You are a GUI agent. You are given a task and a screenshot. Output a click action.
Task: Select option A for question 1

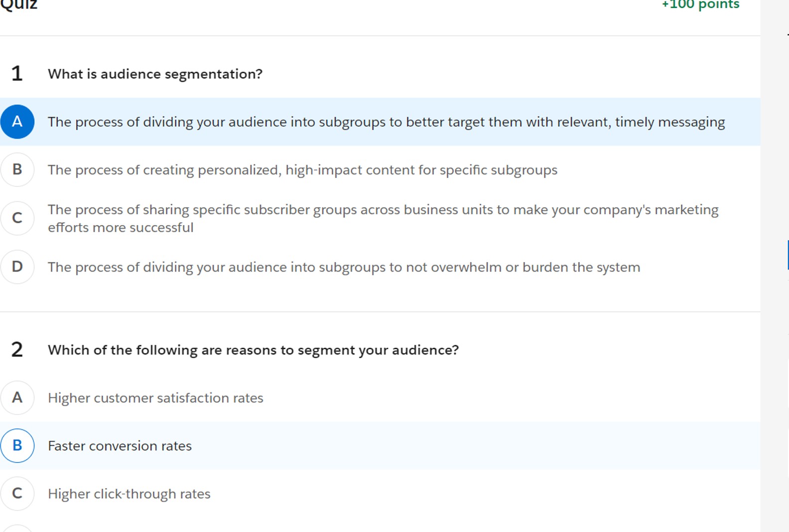[17, 122]
